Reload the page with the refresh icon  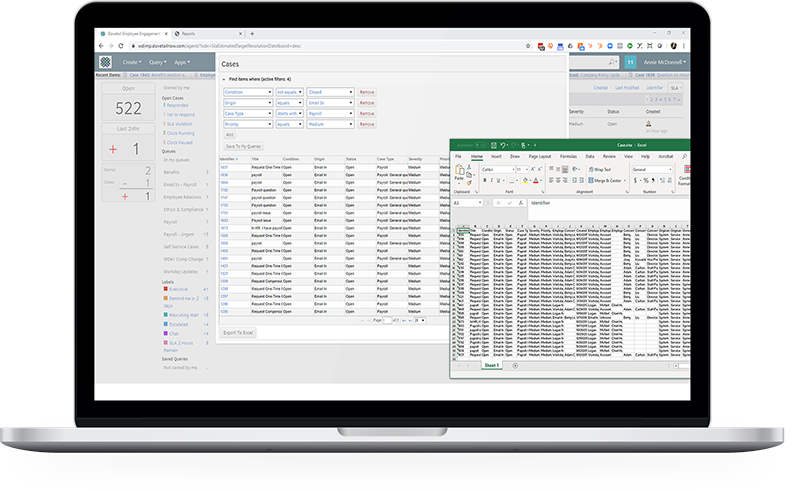coord(121,46)
